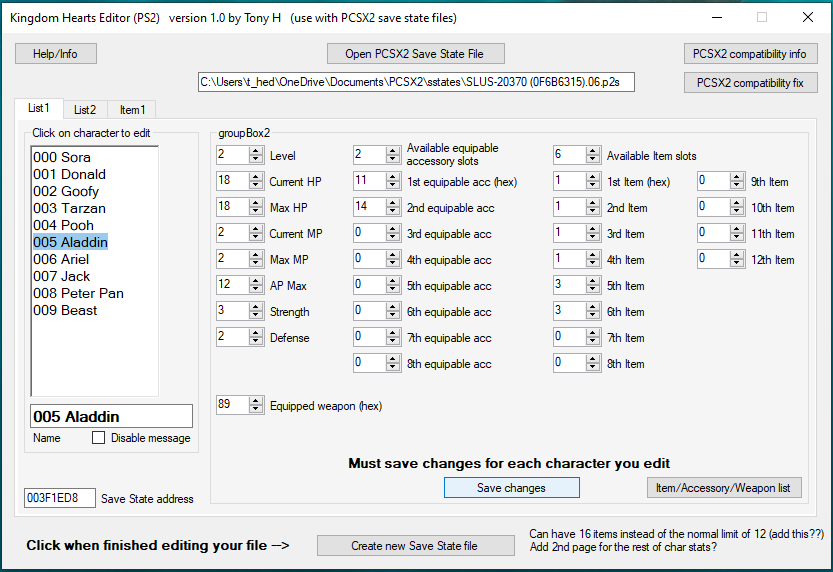Select 000 Sora in character list
833x572 pixels.
coord(62,157)
